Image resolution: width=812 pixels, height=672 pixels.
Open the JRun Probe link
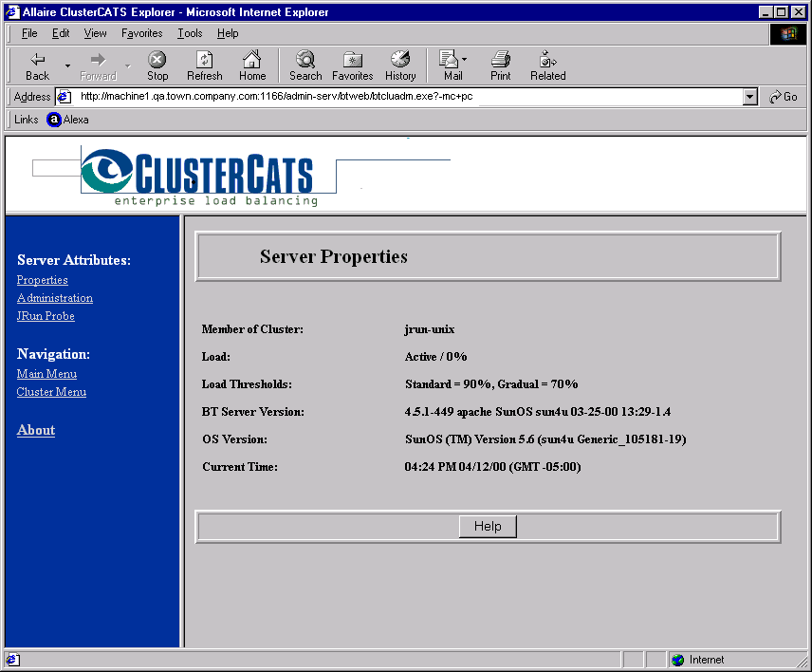coord(46,316)
